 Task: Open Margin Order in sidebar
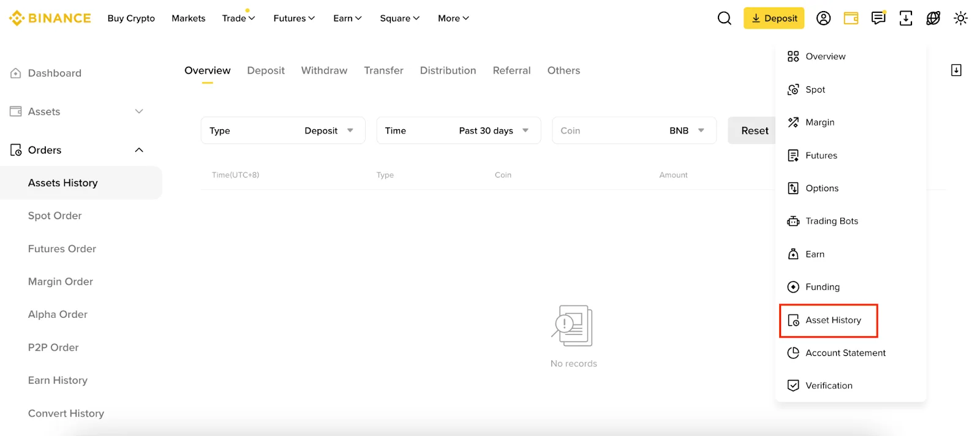click(61, 282)
